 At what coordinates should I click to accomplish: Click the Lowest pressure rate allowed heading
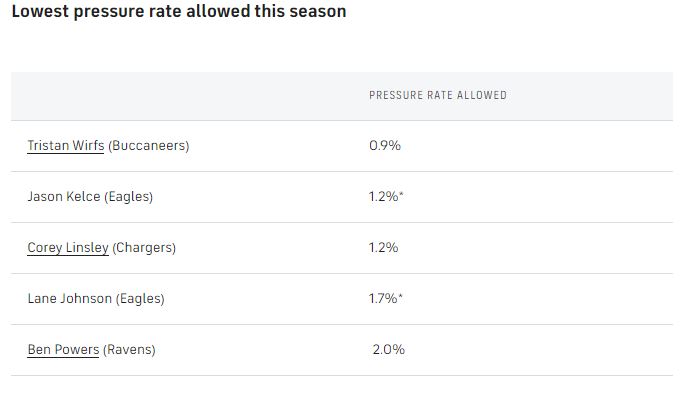[x=179, y=11]
